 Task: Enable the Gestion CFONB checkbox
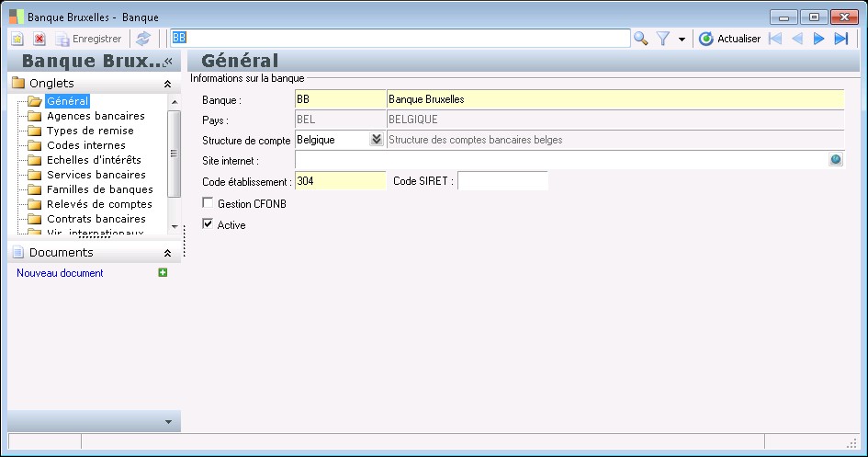(208, 202)
